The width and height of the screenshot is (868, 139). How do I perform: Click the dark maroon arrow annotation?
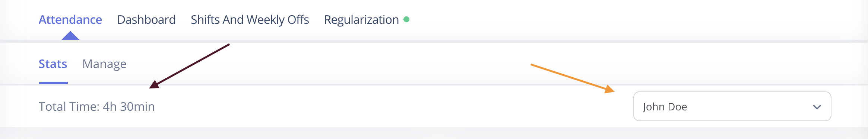(189, 66)
